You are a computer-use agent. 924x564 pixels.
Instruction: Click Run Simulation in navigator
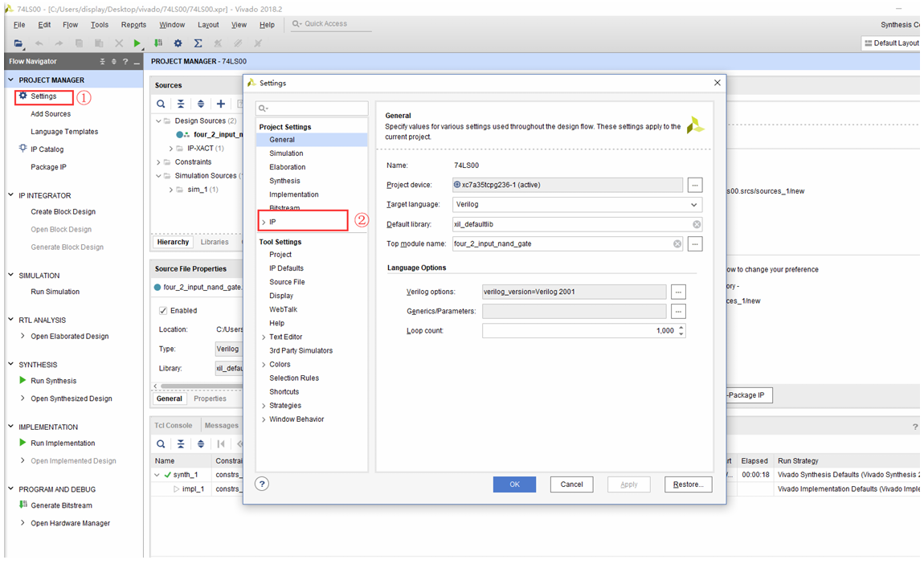pos(55,292)
